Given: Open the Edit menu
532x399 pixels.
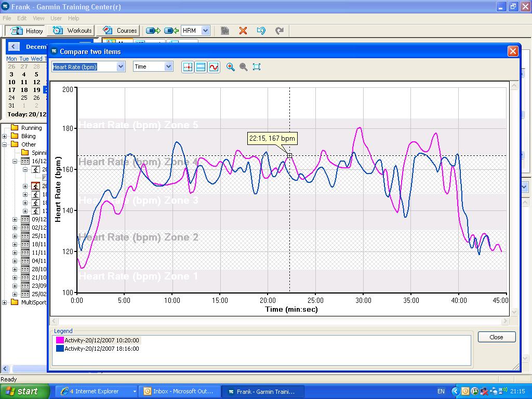Looking at the screenshot, I should coord(22,18).
